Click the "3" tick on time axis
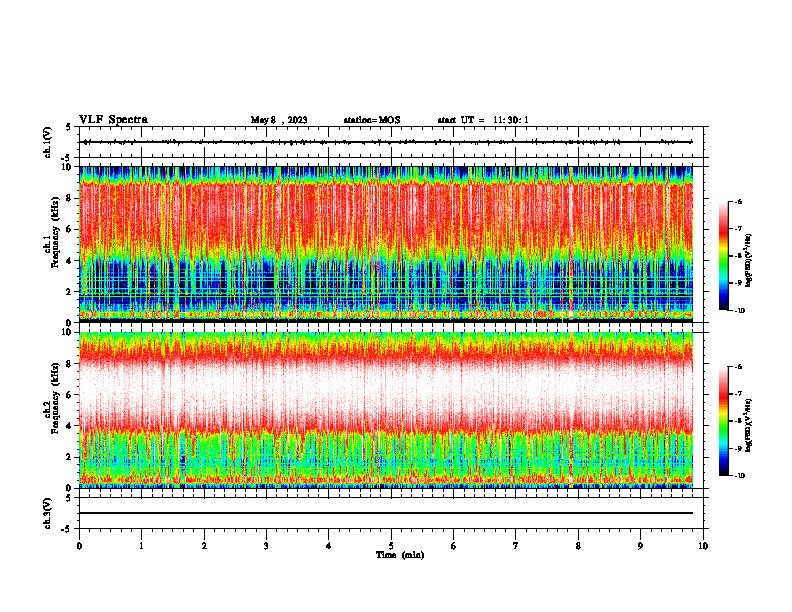The height and width of the screenshot is (612, 792). [266, 546]
